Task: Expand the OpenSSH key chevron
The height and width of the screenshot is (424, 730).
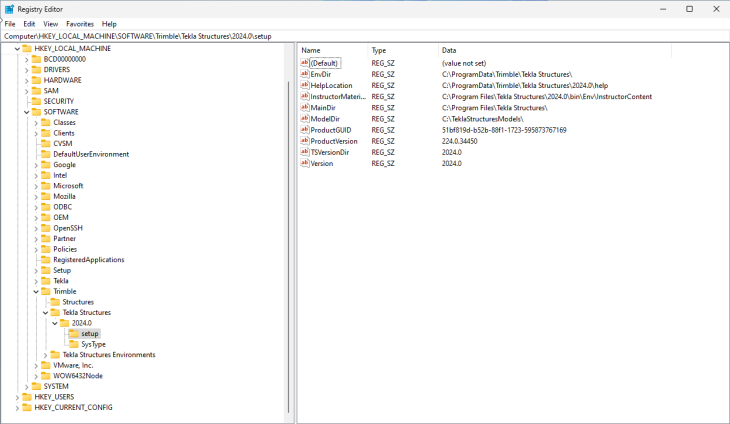Action: point(36,228)
